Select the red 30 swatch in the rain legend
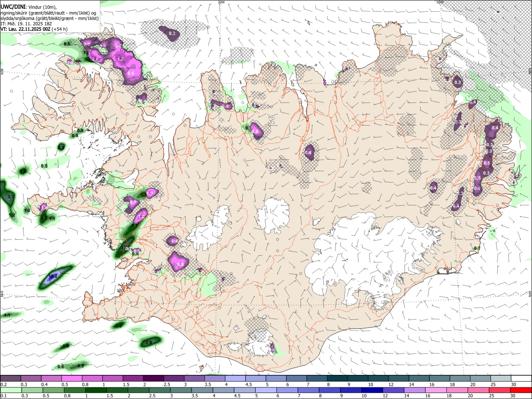 tap(521, 389)
